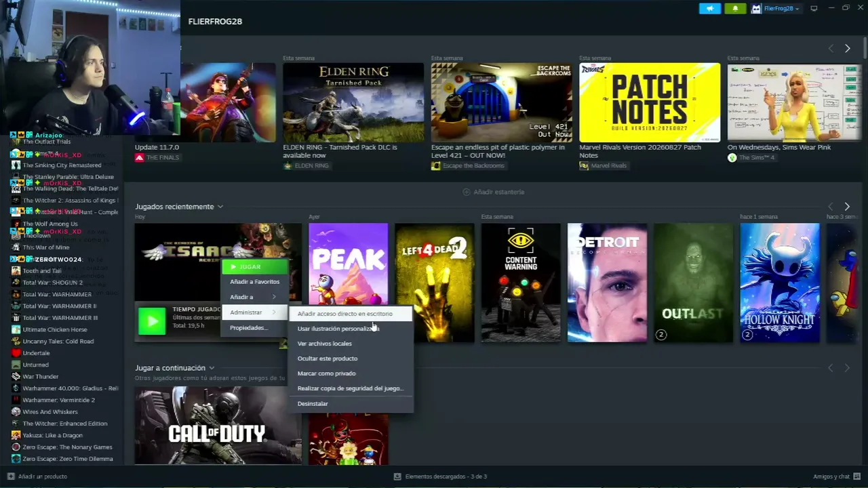Open the Escape the Backrooms news thumbnail
Viewport: 868px width, 488px height.
(x=502, y=102)
